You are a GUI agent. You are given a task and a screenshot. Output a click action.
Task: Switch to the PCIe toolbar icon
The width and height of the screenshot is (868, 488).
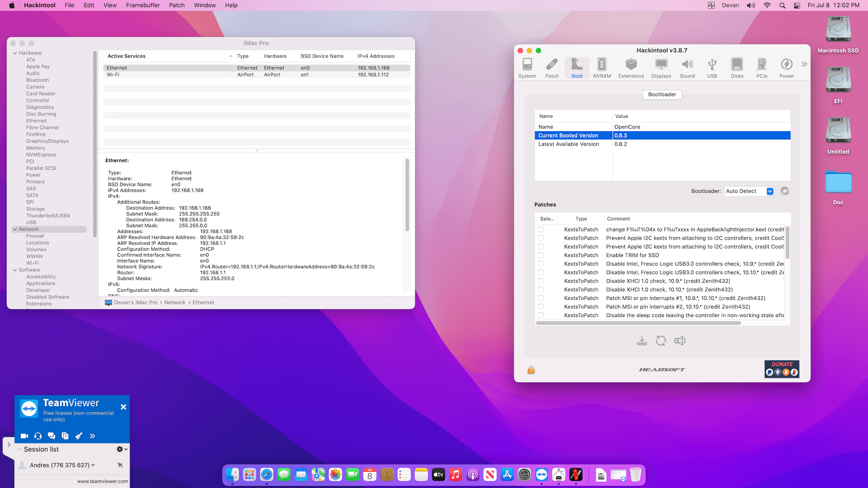762,68
